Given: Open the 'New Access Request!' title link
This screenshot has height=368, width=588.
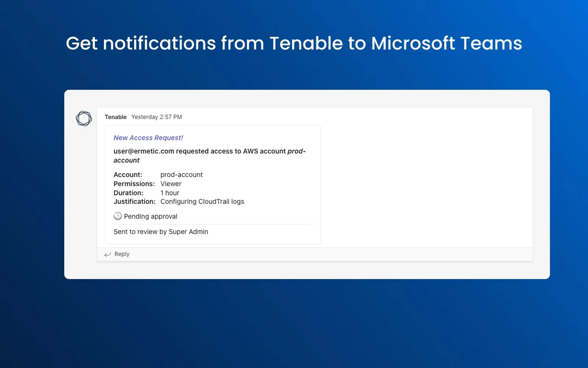Looking at the screenshot, I should [148, 138].
